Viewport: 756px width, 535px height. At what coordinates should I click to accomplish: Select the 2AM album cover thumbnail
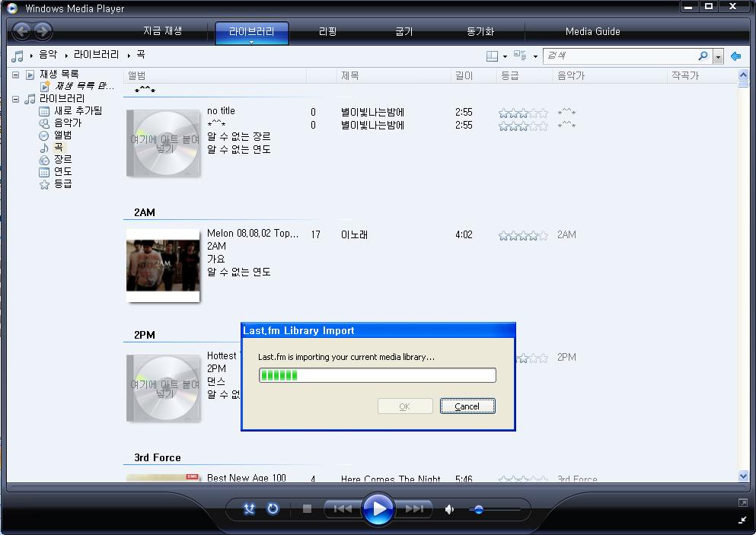click(163, 265)
